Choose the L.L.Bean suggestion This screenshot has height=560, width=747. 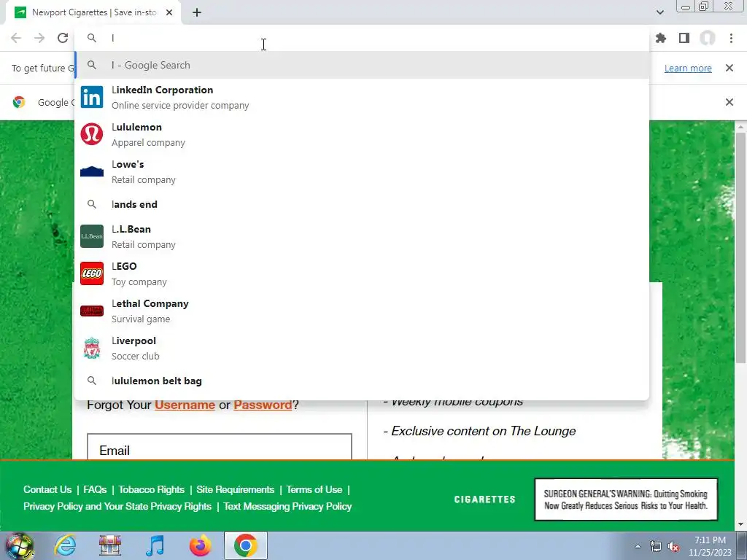[362, 237]
